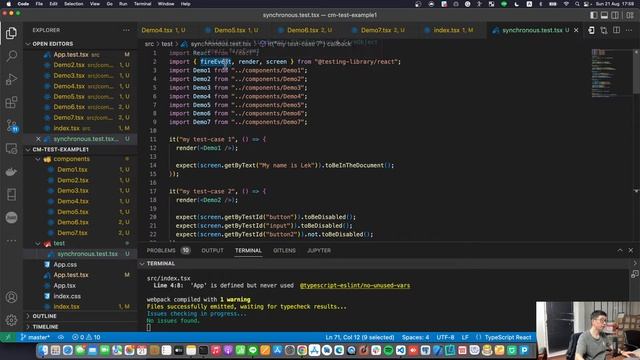
Task: Open remote window indicator in status bar
Action: pos(7,337)
